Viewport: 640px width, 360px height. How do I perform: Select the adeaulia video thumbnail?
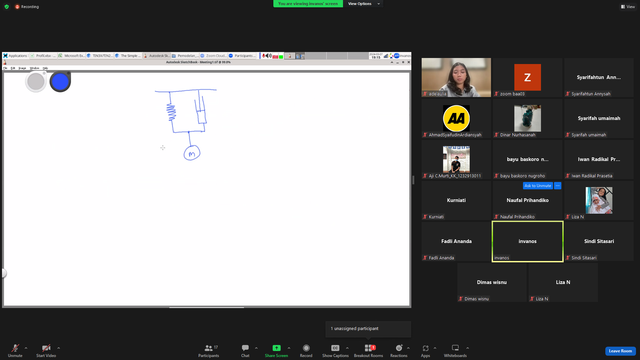coord(456,77)
